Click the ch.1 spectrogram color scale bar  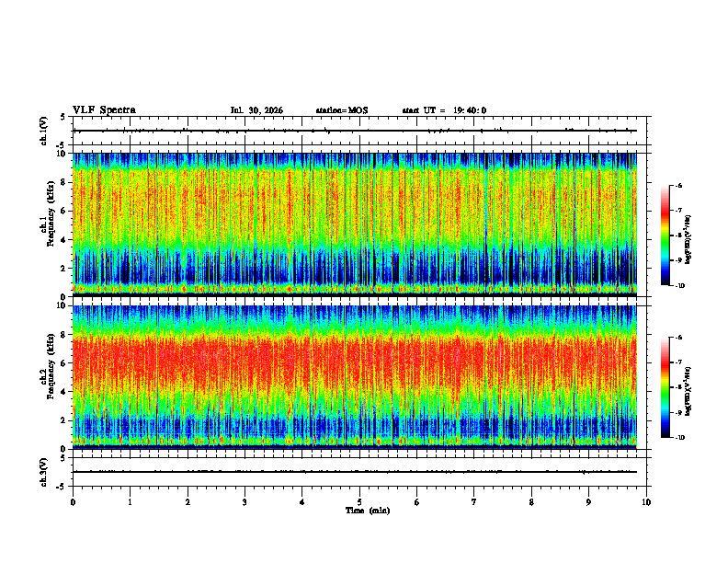coord(665,236)
